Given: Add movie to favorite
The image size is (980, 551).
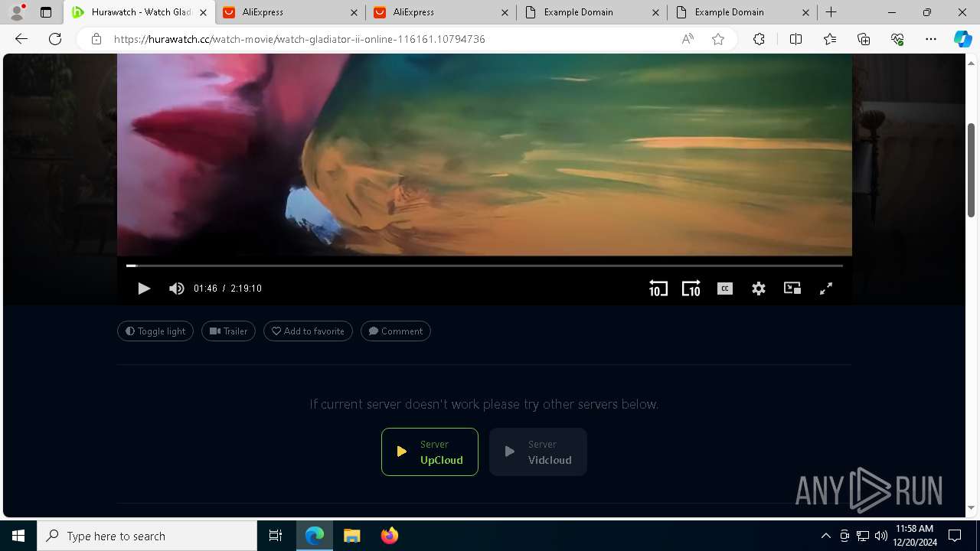Looking at the screenshot, I should point(308,331).
